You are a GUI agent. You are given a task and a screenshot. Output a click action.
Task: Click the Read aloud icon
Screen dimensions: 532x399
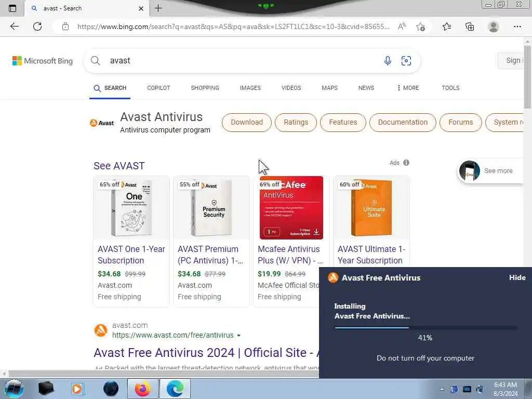pos(402,26)
